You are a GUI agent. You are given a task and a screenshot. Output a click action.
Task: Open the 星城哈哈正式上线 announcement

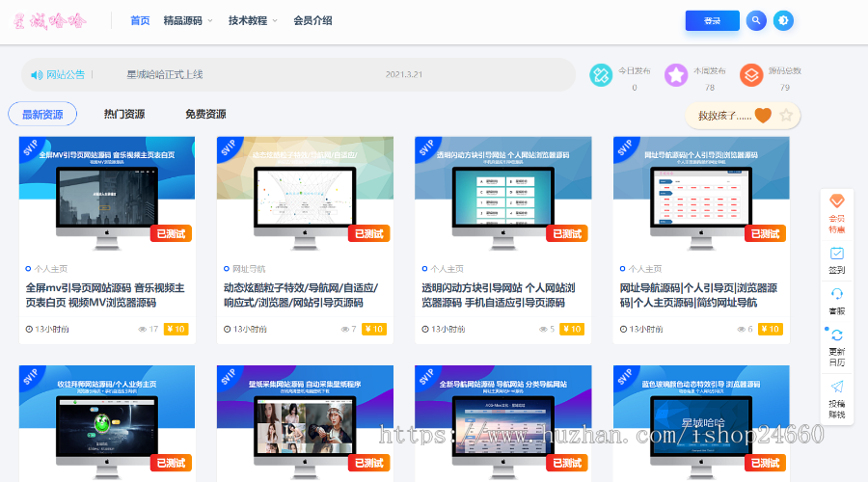164,74
